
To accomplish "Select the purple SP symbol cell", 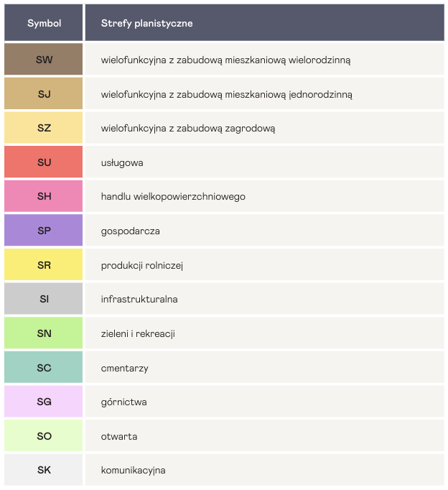I will click(44, 231).
